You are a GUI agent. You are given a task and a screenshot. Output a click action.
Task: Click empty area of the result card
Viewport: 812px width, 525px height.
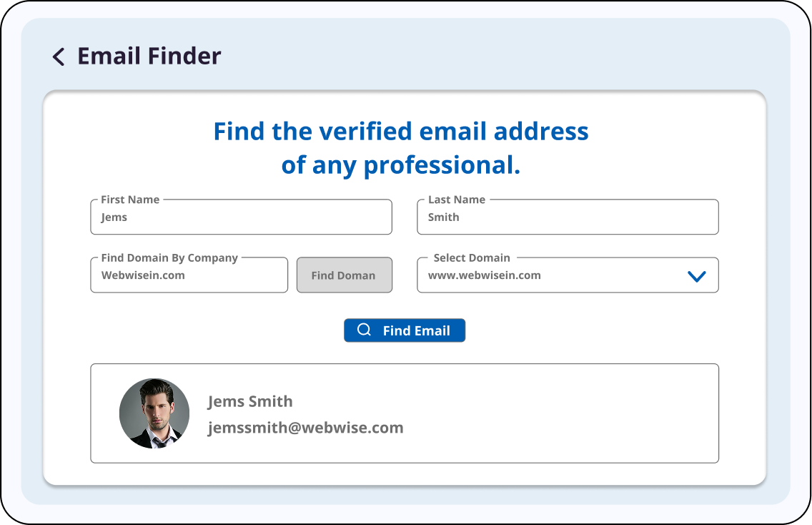(x=572, y=413)
